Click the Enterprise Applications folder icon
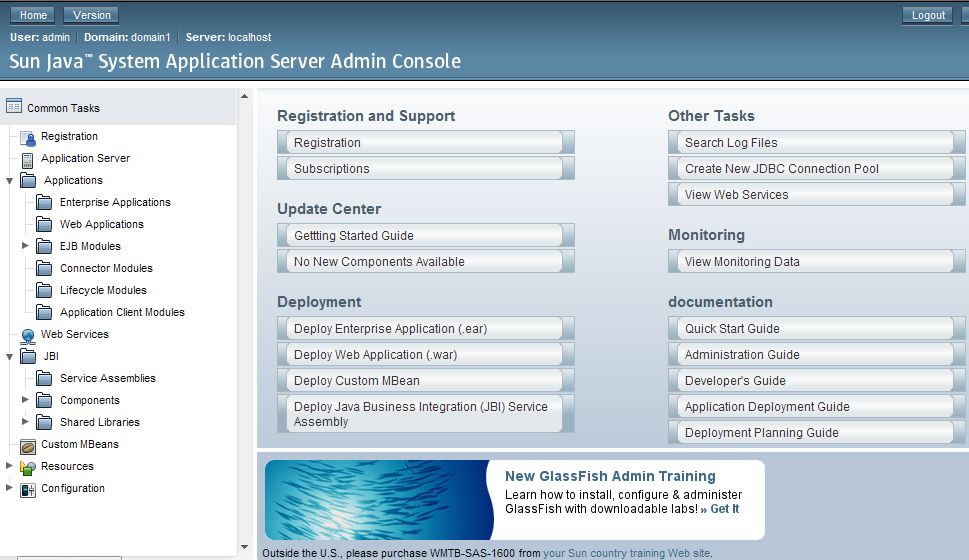Image resolution: width=969 pixels, height=560 pixels. (44, 202)
